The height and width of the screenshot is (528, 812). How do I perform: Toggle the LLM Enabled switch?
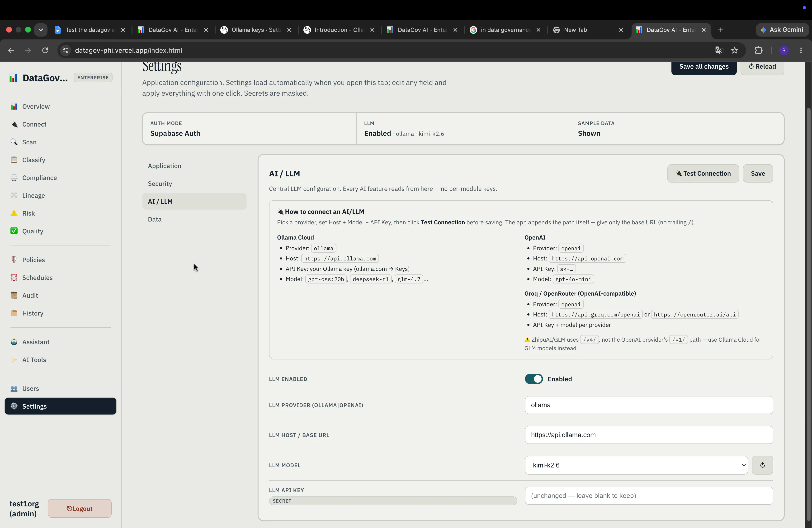tap(533, 379)
